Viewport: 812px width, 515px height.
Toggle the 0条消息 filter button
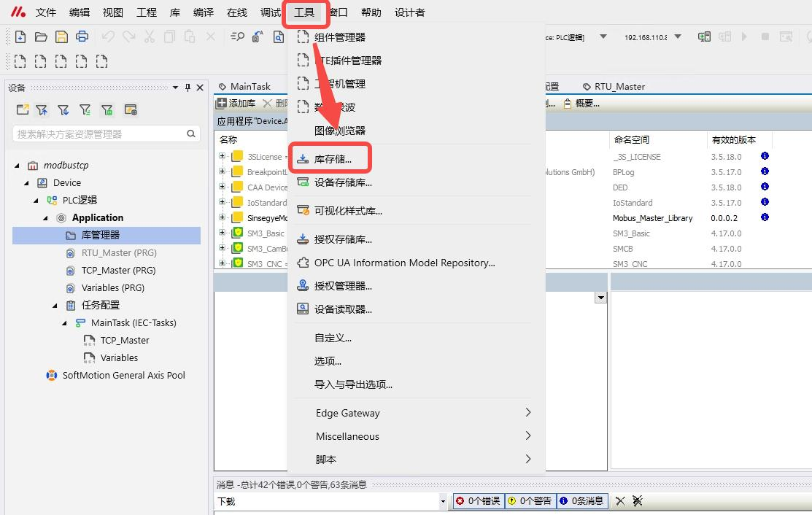coord(582,500)
